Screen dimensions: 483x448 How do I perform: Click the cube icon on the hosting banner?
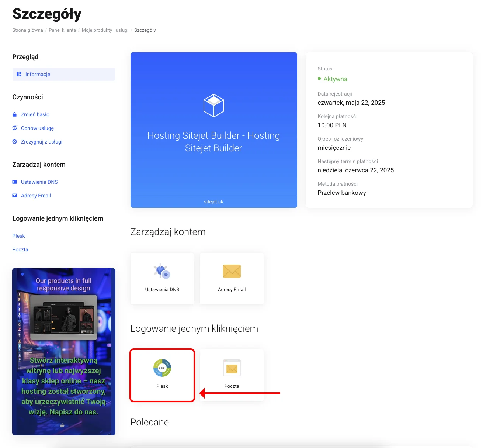214,106
